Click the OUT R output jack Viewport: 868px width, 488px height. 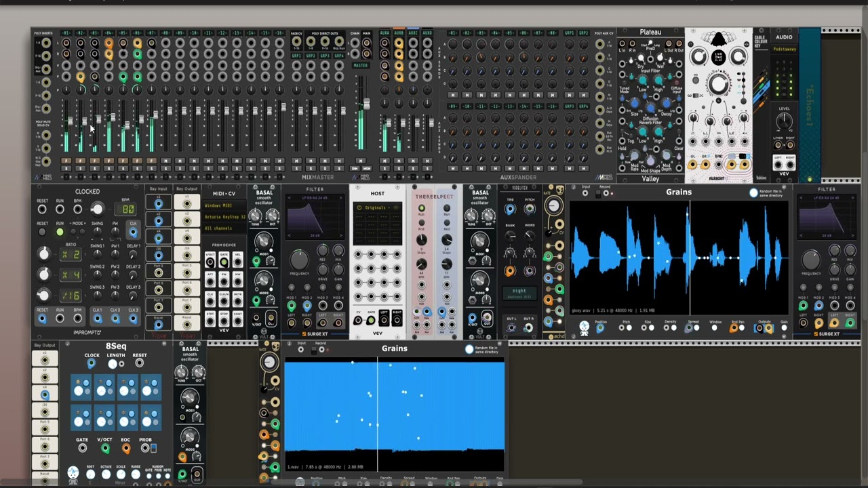tap(528, 327)
